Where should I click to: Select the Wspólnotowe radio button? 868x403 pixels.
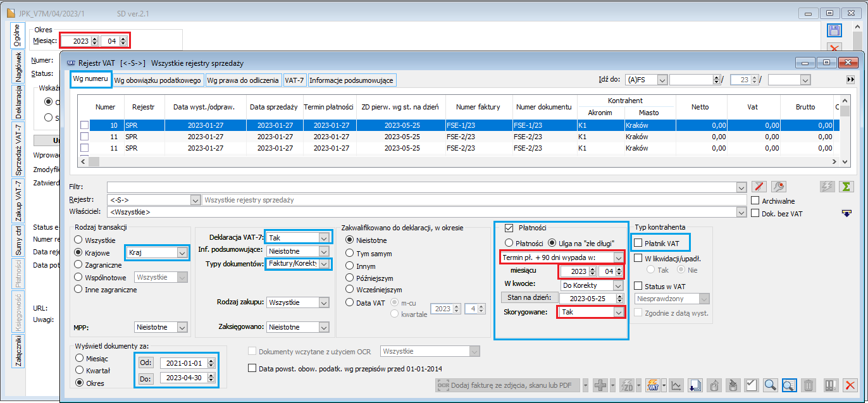[x=78, y=277]
